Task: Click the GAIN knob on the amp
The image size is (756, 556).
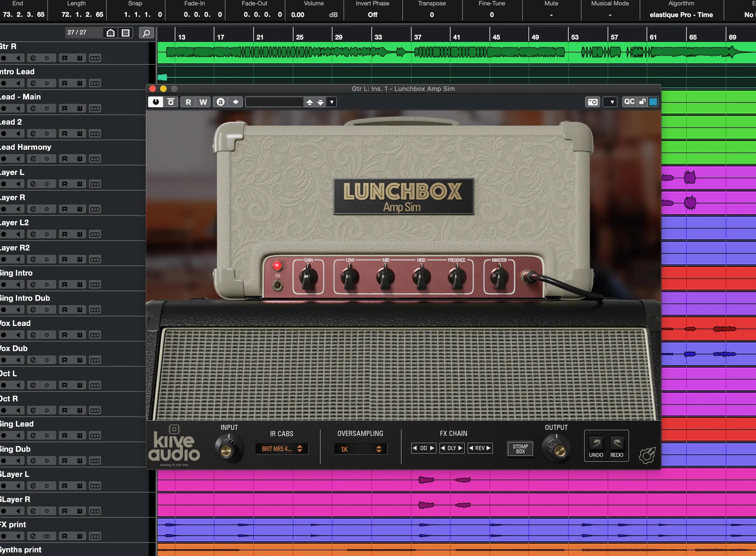Action: 308,277
